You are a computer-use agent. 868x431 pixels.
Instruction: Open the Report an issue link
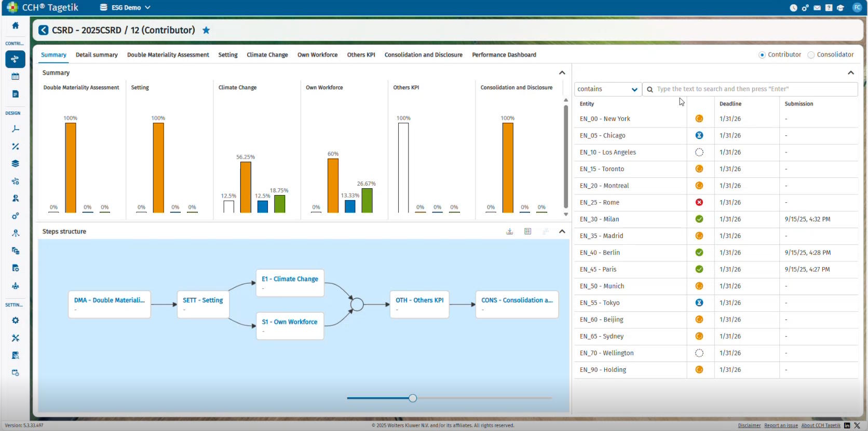[781, 425]
